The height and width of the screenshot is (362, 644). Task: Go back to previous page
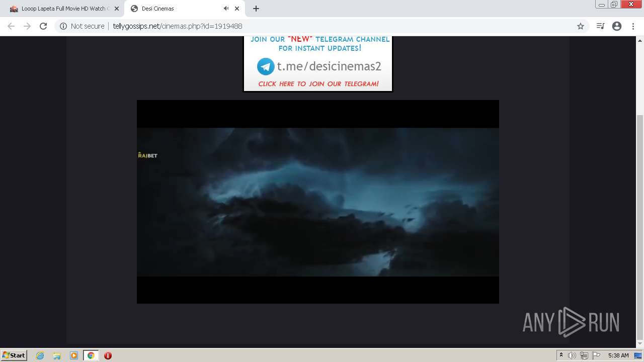[x=11, y=26]
